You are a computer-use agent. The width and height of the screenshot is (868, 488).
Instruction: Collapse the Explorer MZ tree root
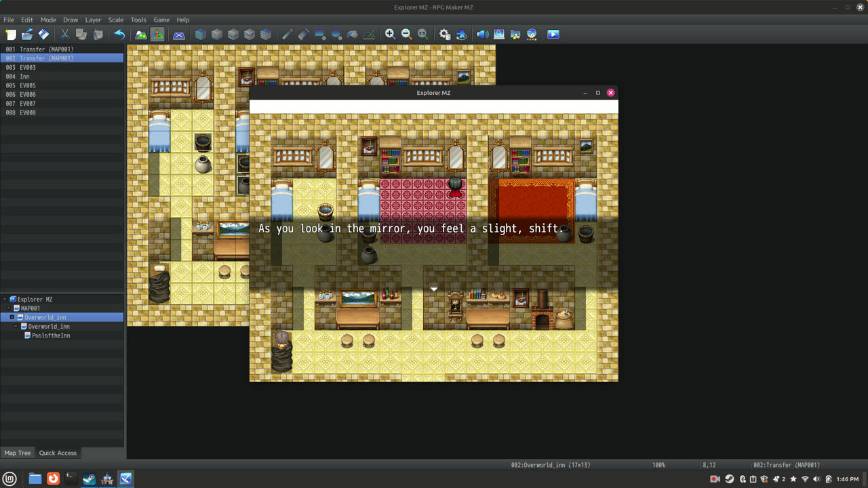(5, 299)
